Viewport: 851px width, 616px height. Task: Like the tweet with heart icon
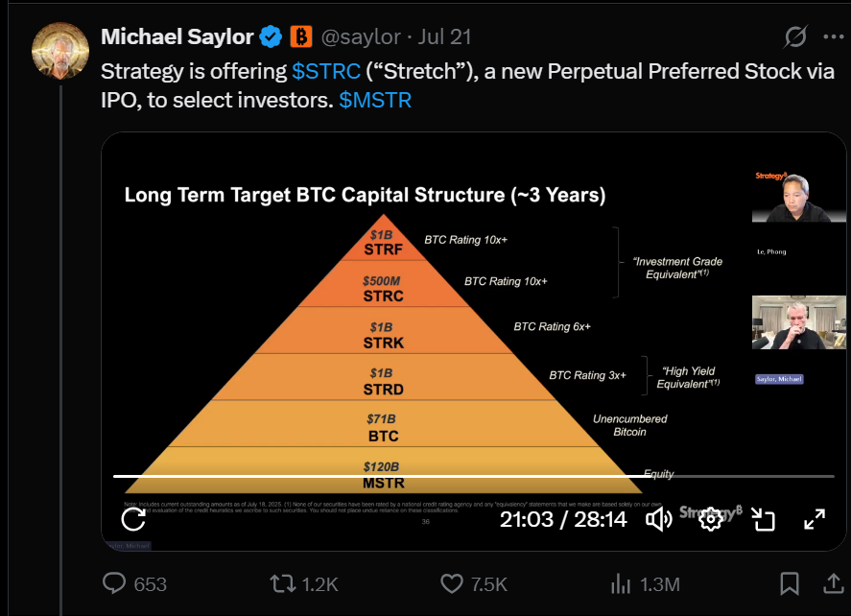point(452,584)
